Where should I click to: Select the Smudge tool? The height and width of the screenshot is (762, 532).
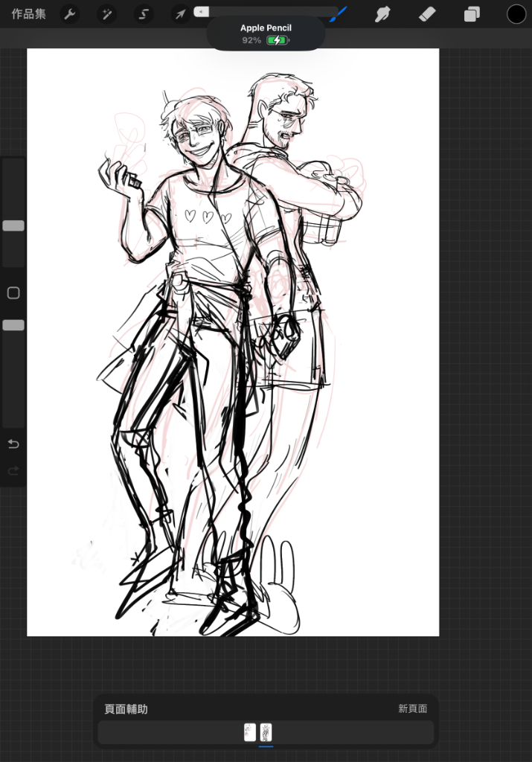pyautogui.click(x=382, y=14)
